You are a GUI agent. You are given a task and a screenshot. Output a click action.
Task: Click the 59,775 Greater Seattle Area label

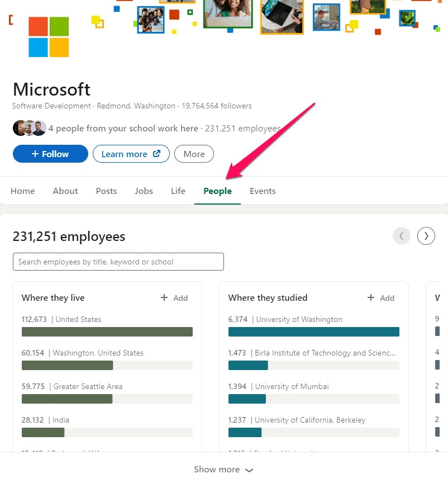[72, 387]
